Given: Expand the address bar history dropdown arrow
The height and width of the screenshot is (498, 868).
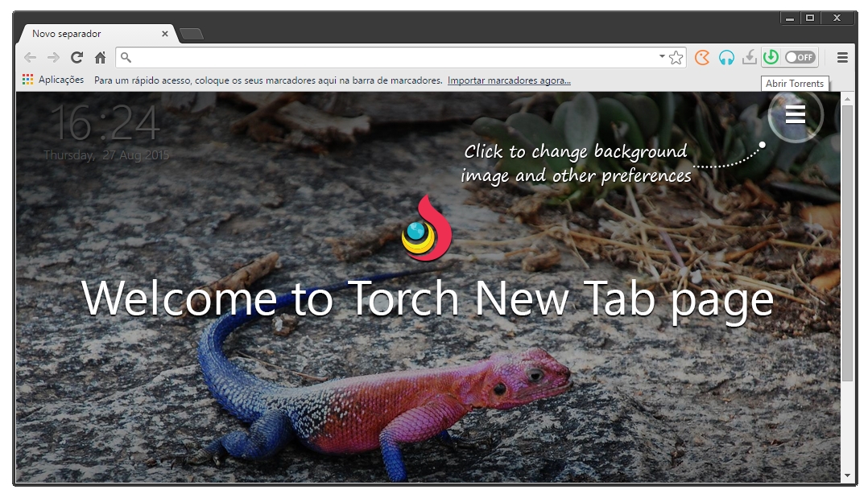Looking at the screenshot, I should coord(662,56).
